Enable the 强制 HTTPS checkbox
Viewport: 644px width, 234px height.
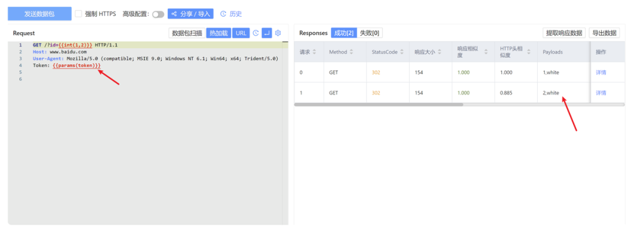pos(78,14)
